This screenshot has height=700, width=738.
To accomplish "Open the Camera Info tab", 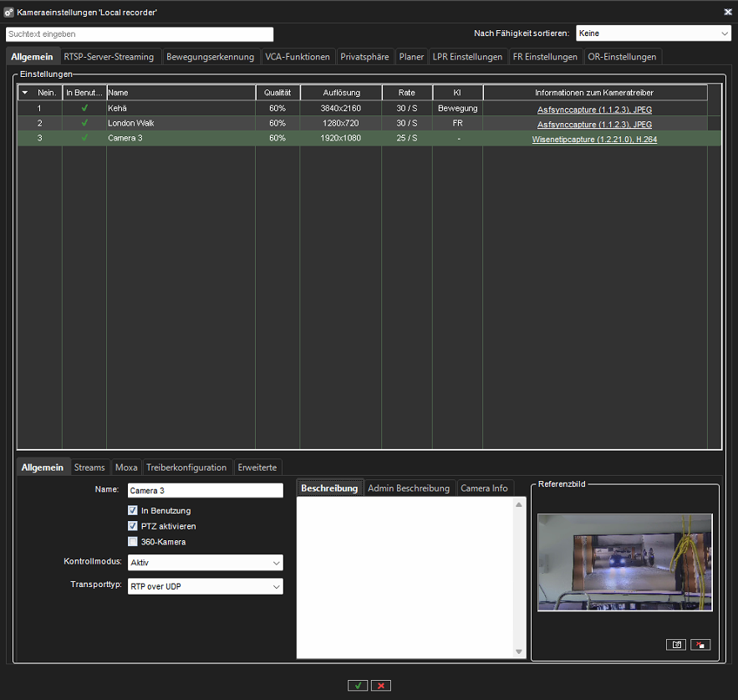I will point(484,488).
